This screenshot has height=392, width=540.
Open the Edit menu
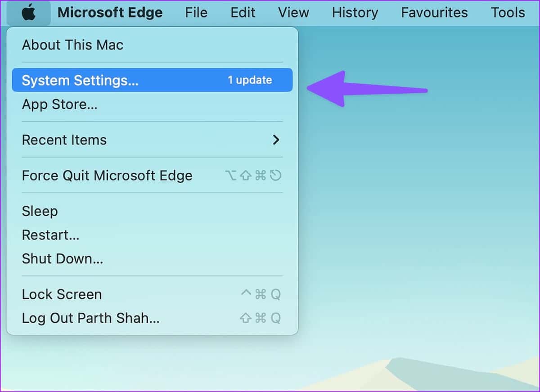pos(243,13)
